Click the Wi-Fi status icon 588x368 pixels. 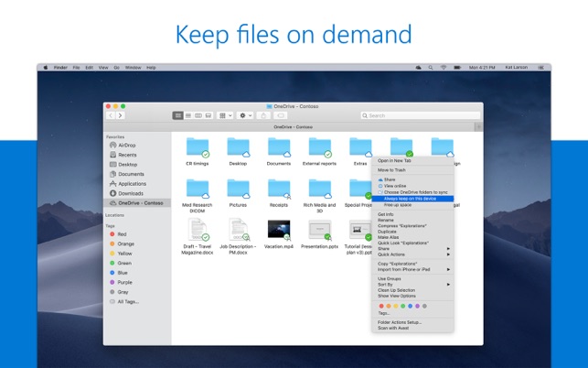tap(444, 68)
